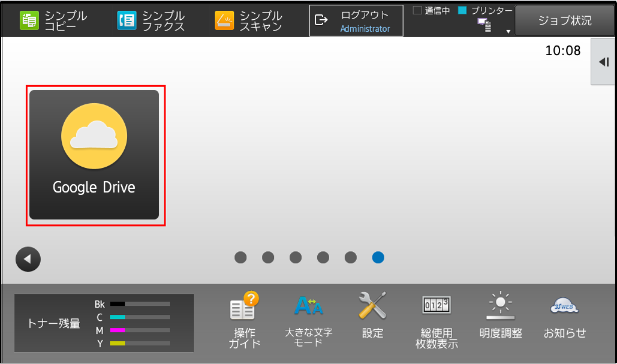Expand the side action panel arrow
Viewport: 617px width, 364px height.
pos(603,62)
